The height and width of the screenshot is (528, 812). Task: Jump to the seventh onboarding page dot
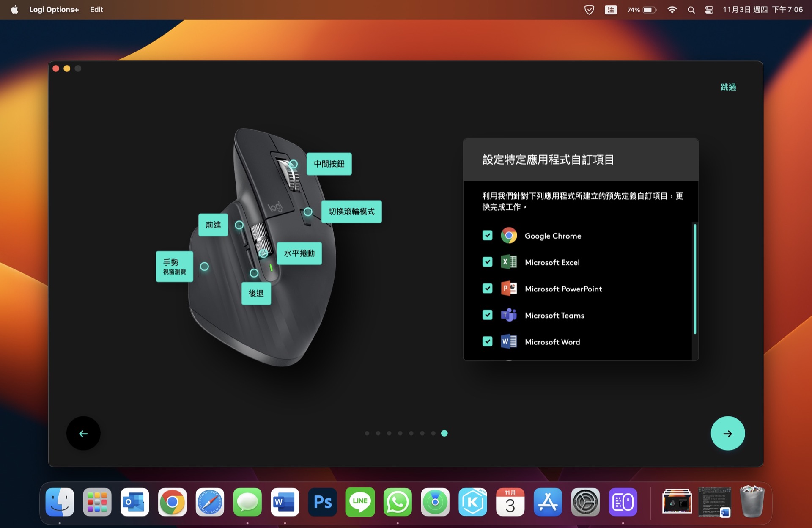coord(433,433)
